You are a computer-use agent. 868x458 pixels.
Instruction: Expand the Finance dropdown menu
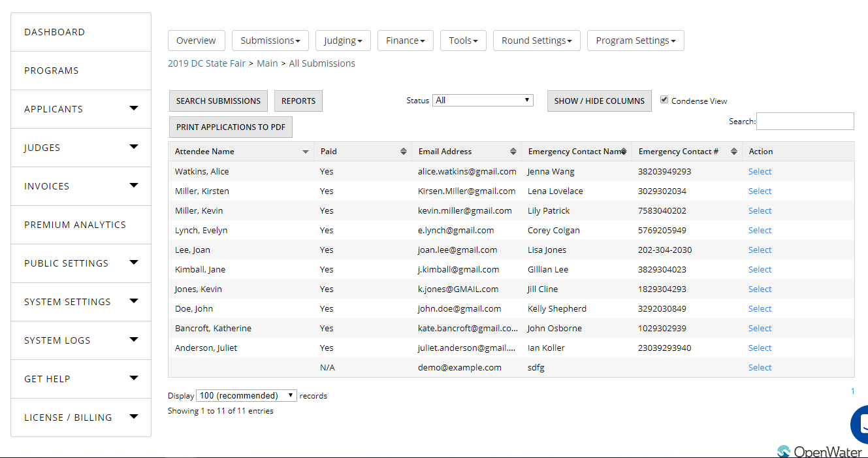[406, 41]
